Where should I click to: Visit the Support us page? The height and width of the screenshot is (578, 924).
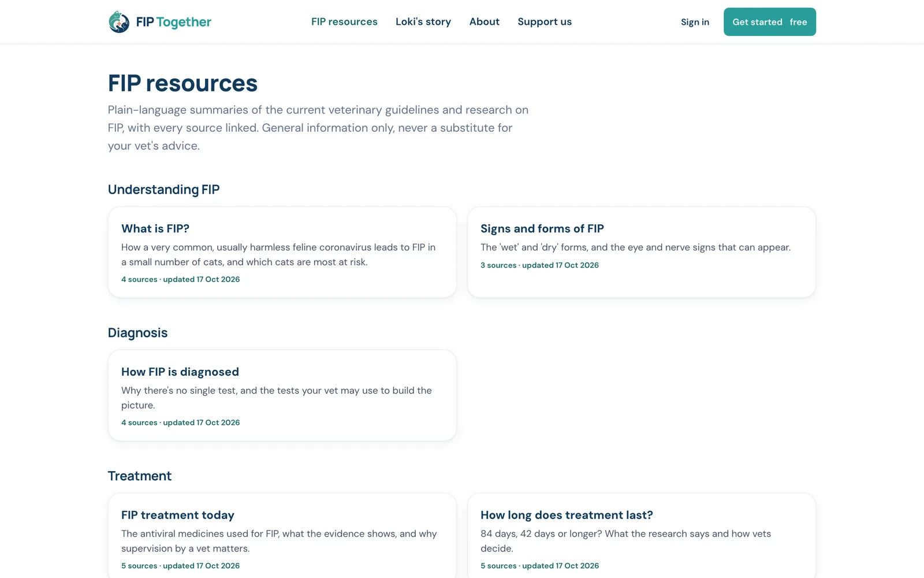[545, 22]
